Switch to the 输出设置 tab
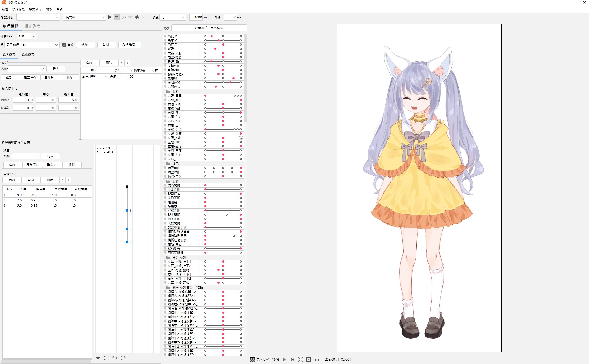The width and height of the screenshot is (589, 364). (x=28, y=55)
